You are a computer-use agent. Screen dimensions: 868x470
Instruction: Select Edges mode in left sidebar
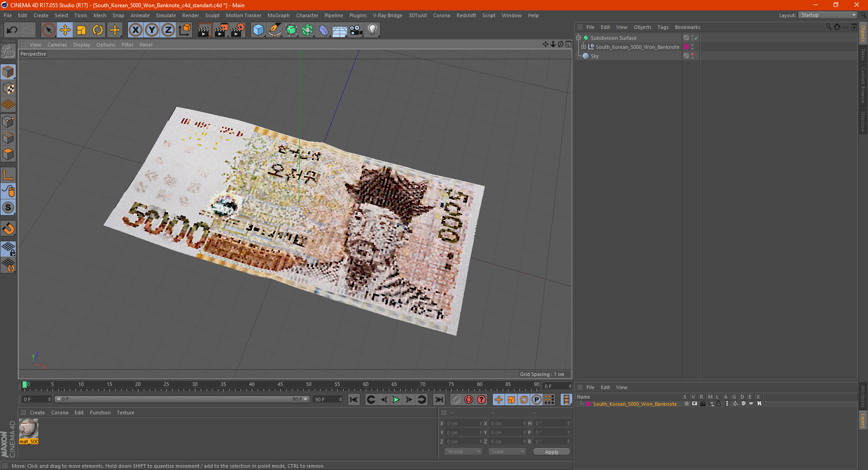[x=8, y=138]
